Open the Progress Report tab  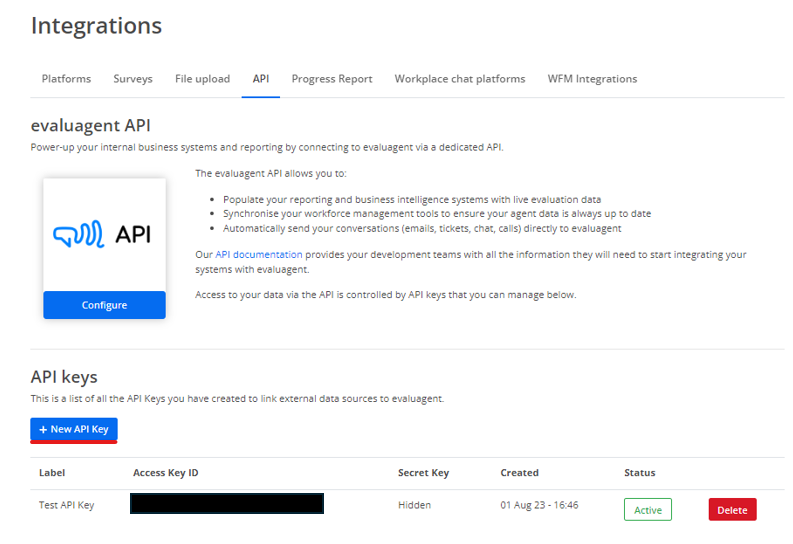point(332,79)
